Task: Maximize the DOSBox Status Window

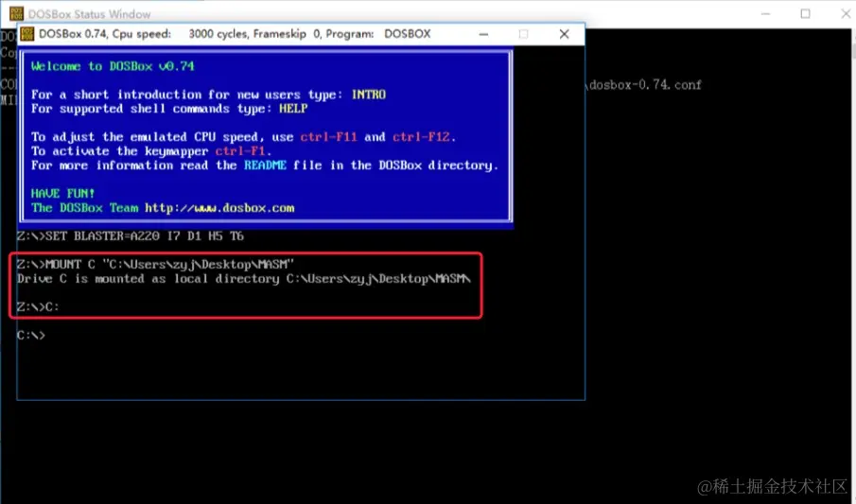Action: tap(805, 13)
